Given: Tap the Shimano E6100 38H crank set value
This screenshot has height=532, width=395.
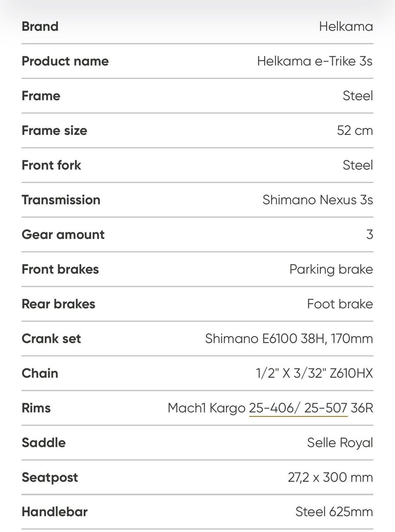Looking at the screenshot, I should pos(289,338).
